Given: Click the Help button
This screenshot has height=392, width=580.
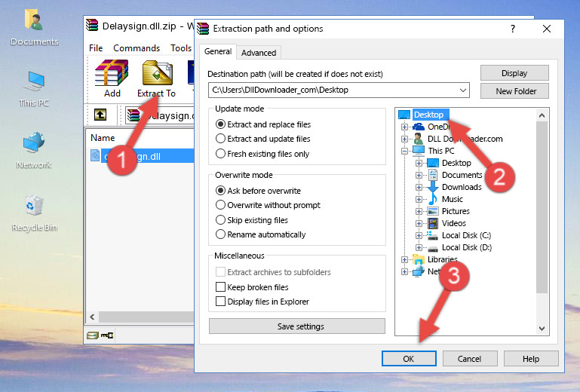Looking at the screenshot, I should tap(531, 359).
